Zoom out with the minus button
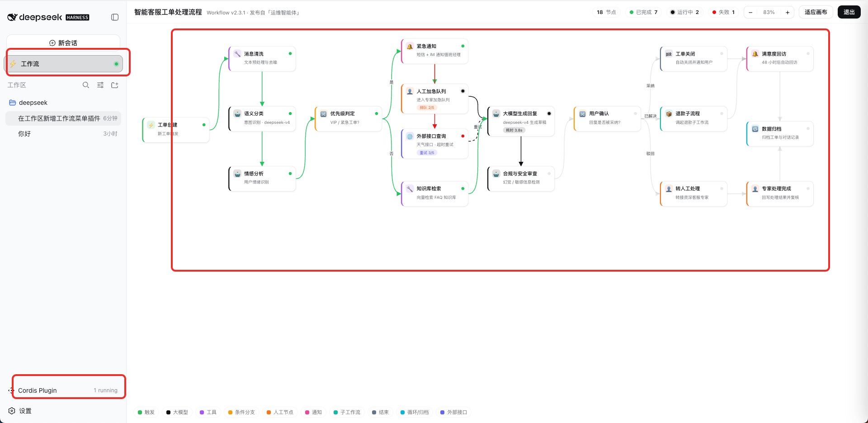868x423 pixels. [750, 12]
